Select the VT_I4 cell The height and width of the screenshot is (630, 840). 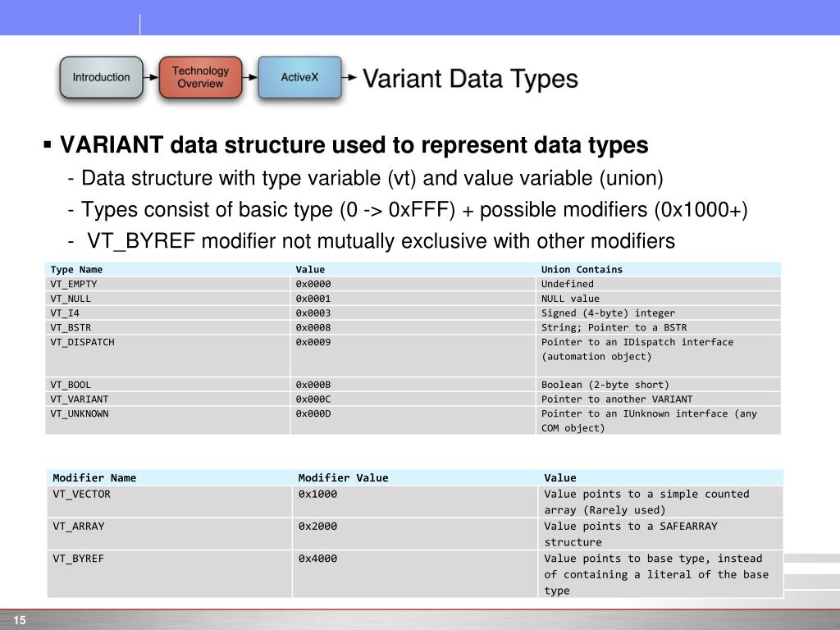tap(168, 313)
